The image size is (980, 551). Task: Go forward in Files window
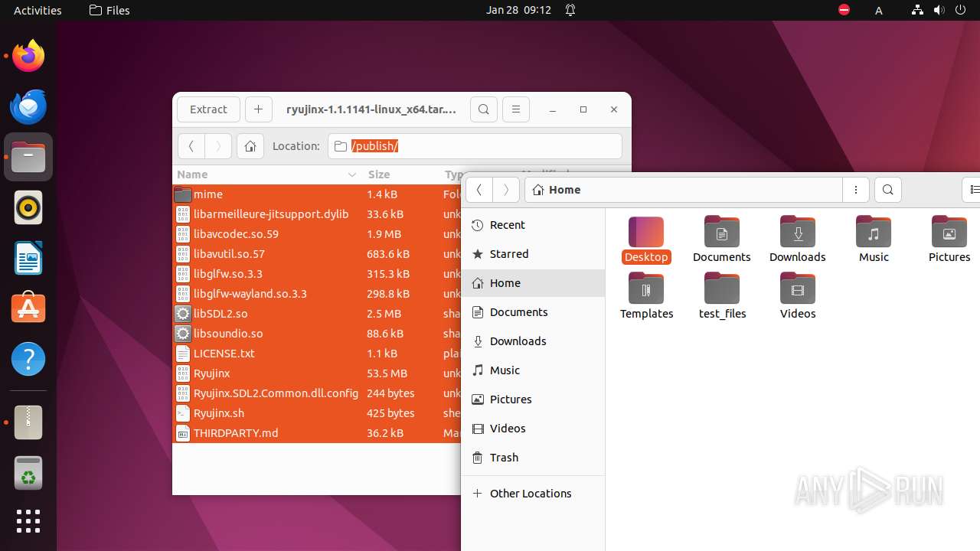pos(506,190)
